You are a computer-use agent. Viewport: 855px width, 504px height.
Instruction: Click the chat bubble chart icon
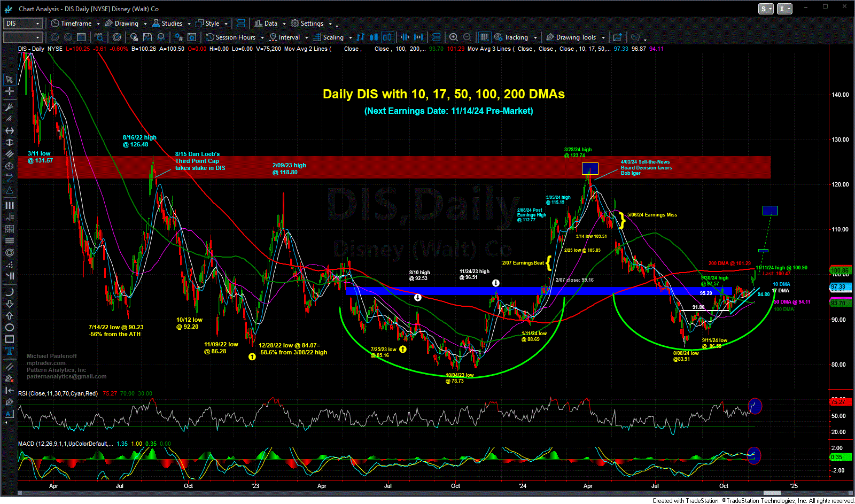point(635,37)
